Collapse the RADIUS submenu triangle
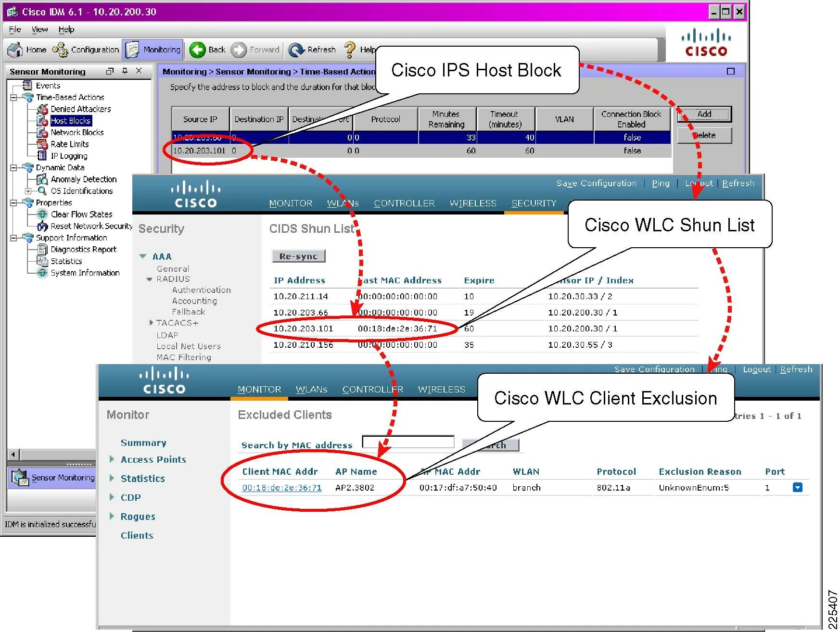Viewport: 840px width, 632px height. (x=149, y=279)
